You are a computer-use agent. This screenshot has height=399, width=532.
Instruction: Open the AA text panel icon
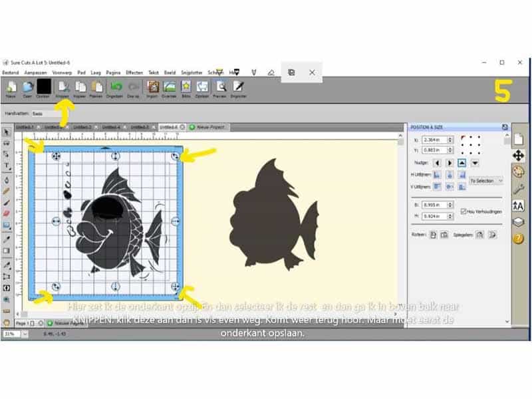[518, 205]
